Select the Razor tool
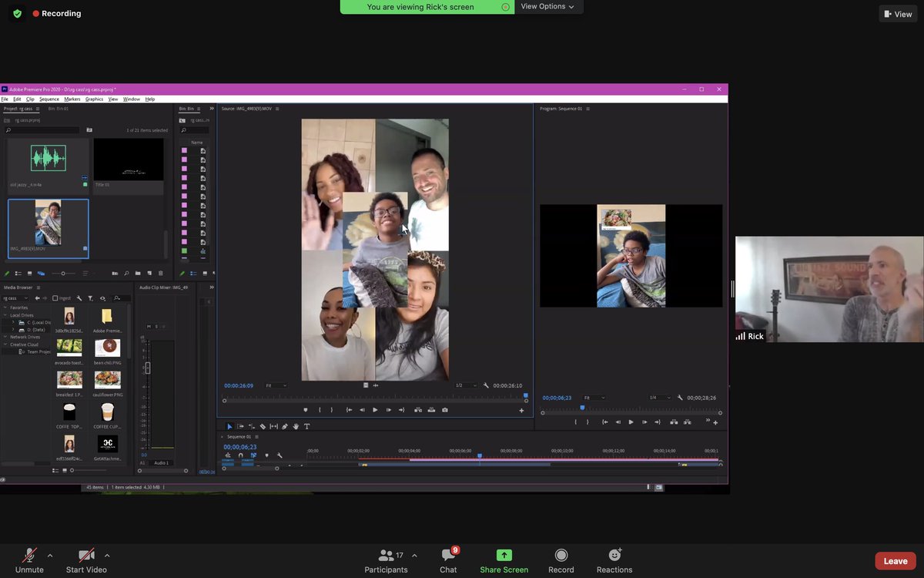Image resolution: width=924 pixels, height=578 pixels. click(x=263, y=426)
